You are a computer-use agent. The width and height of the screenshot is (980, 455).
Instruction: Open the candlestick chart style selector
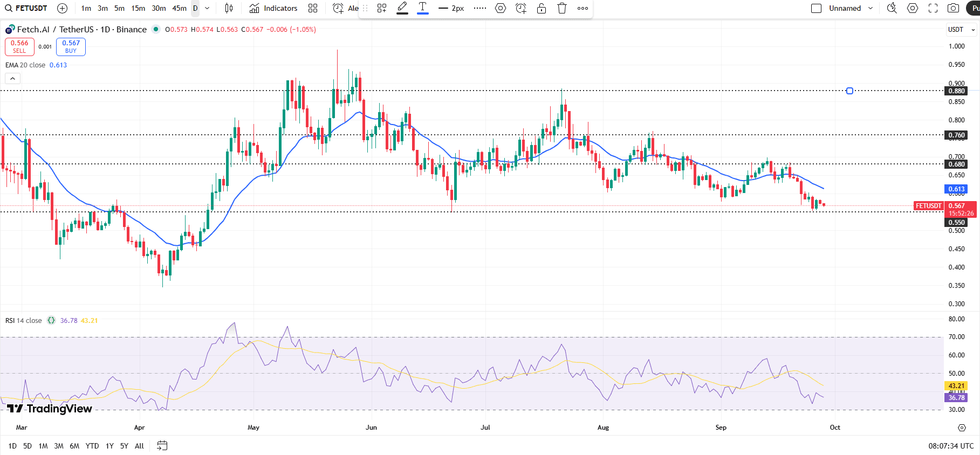pyautogui.click(x=229, y=8)
